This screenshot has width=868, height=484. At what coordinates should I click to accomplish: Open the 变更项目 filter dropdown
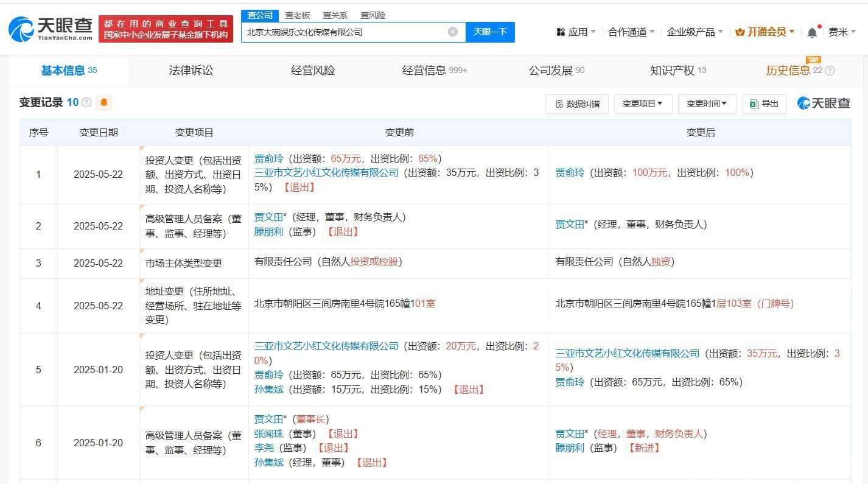pyautogui.click(x=643, y=104)
